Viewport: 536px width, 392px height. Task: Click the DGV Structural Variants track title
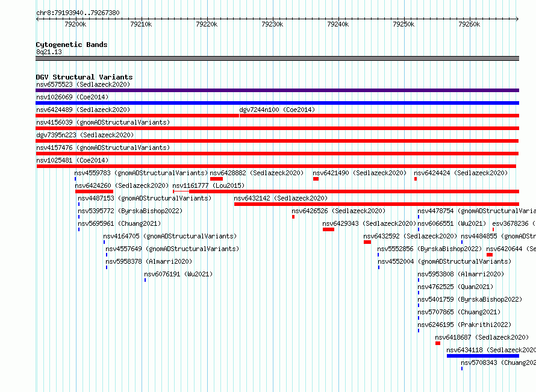click(84, 77)
